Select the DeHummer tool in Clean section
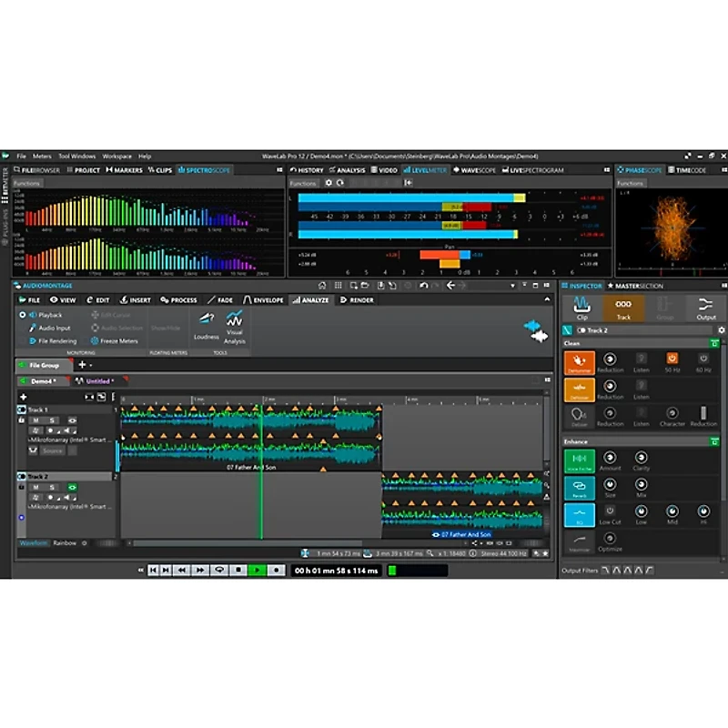 (579, 363)
